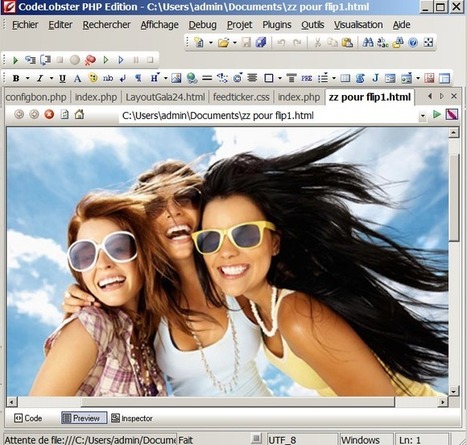This screenshot has height=445, width=467.
Task: Open the Affichage menu
Action: 159,25
